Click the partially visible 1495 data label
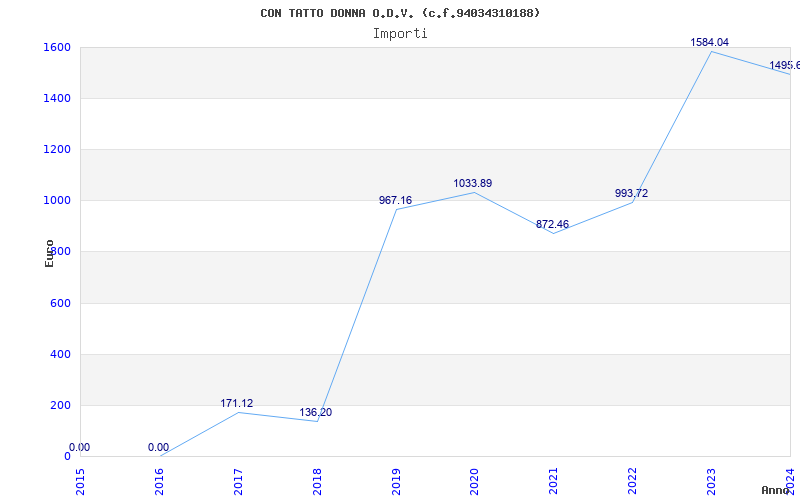Viewport: 800px width, 500px height. pyautogui.click(x=784, y=65)
